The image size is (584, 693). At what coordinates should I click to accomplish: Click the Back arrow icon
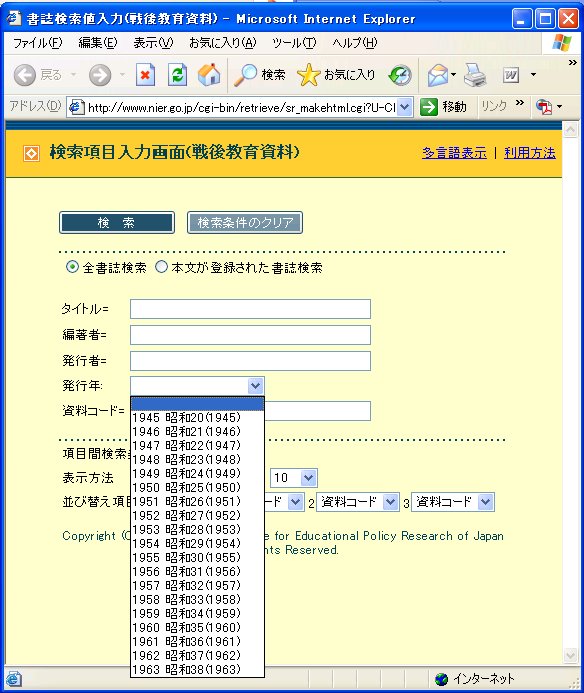click(25, 75)
